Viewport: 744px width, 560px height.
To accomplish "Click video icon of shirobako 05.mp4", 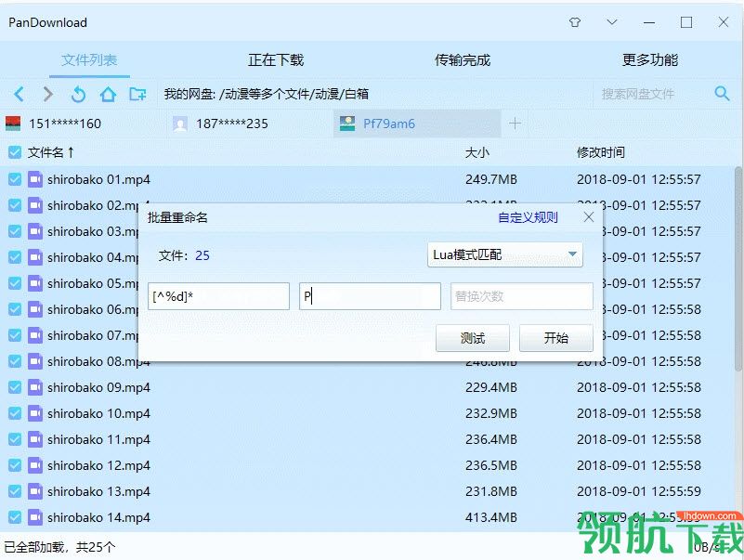I will pyautogui.click(x=35, y=283).
